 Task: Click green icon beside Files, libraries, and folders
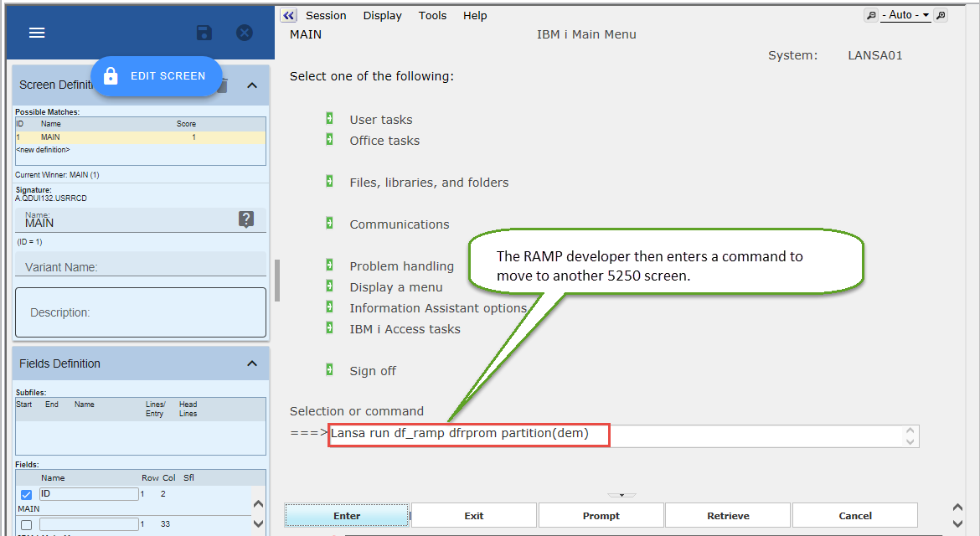(329, 181)
